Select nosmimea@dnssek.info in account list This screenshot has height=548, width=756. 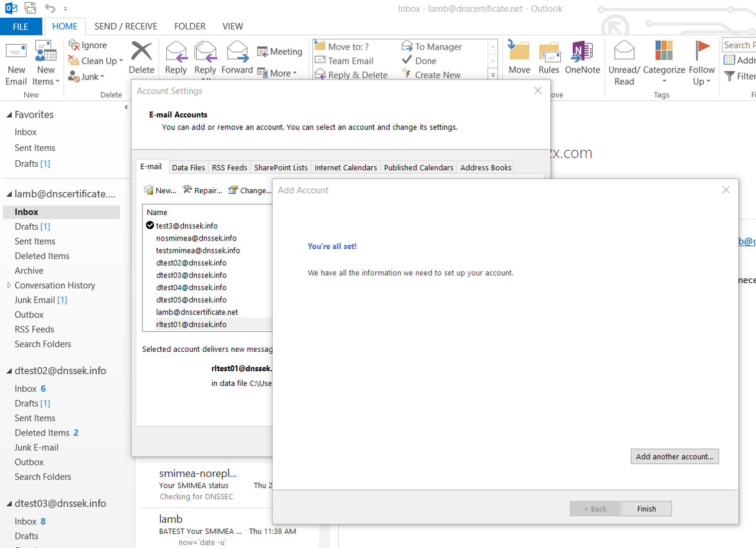(x=196, y=238)
